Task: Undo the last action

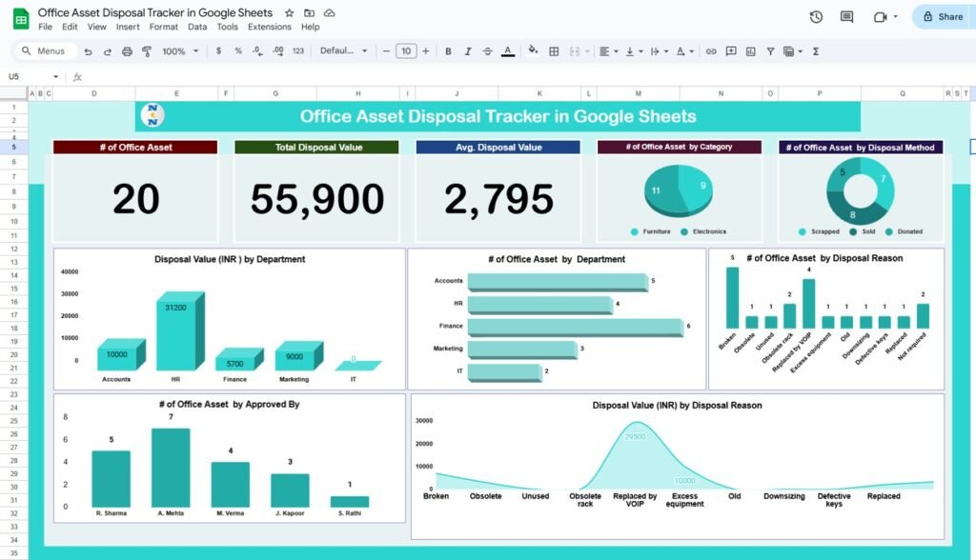Action: click(88, 51)
